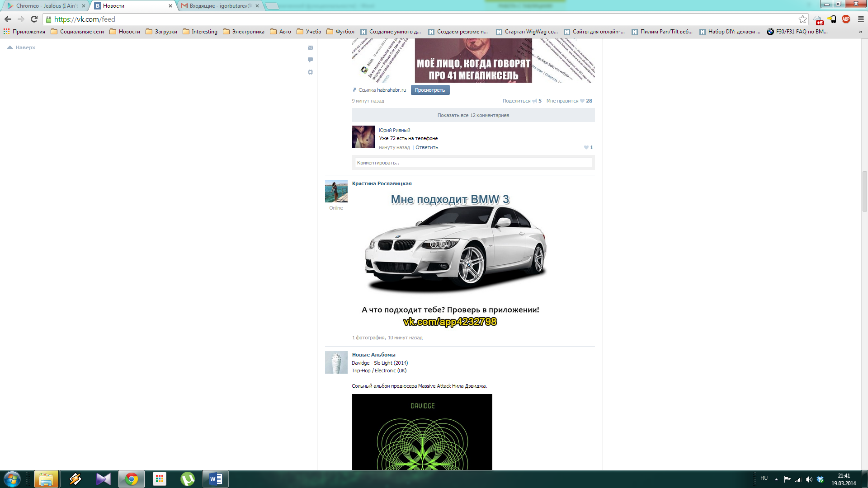Click the envelope icon in VK sidebar

(x=310, y=47)
